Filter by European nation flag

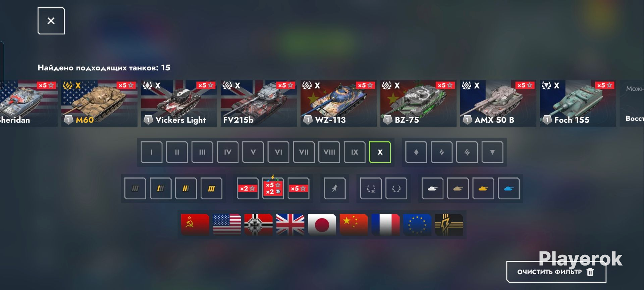pos(417,225)
